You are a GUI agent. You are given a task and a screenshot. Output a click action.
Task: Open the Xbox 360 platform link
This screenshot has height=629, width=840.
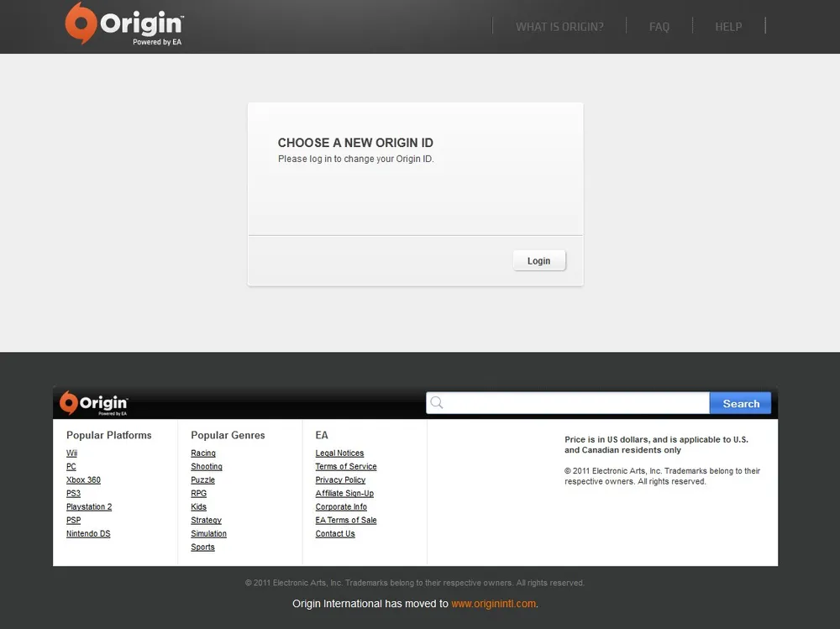point(83,480)
